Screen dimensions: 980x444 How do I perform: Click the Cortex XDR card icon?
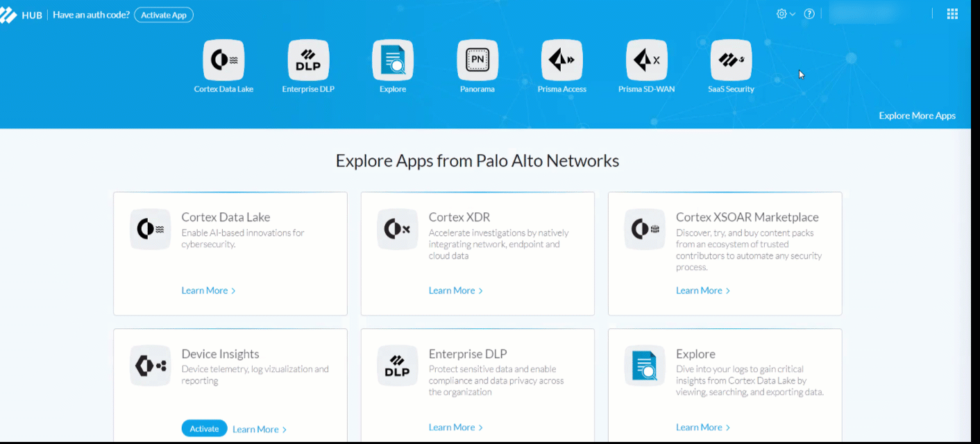(x=398, y=230)
